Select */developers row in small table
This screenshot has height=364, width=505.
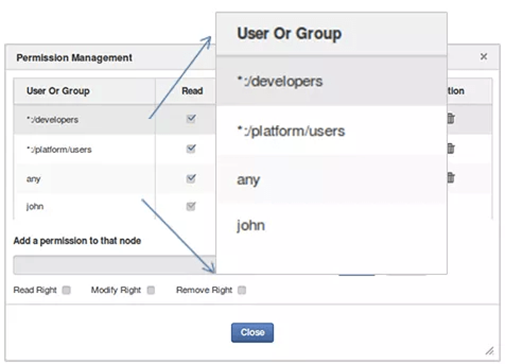click(114, 119)
